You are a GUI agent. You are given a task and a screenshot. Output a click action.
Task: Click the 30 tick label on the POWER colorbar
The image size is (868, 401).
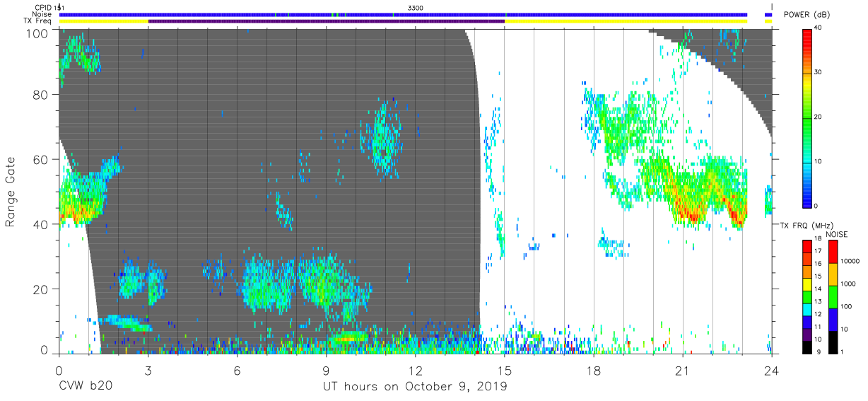pos(819,72)
